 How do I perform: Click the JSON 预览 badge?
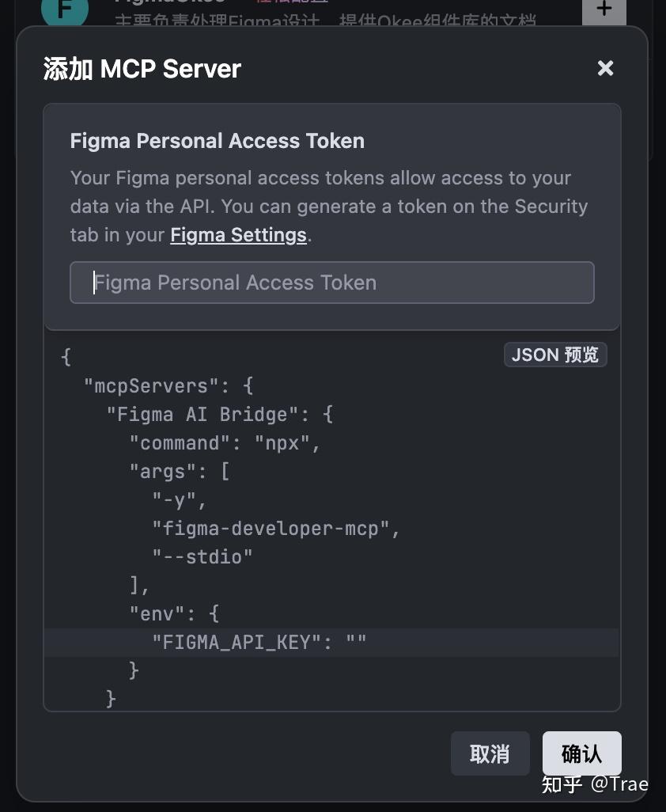(554, 355)
